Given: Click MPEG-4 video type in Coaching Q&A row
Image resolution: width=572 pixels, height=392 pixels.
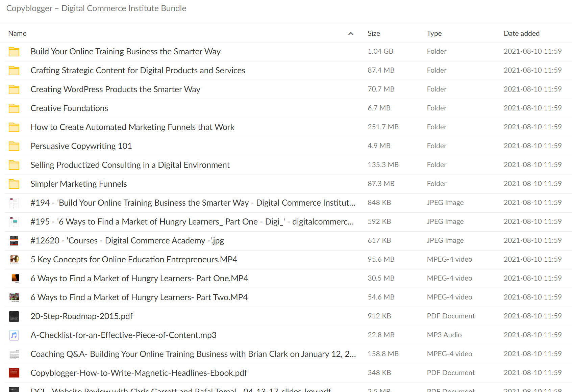Looking at the screenshot, I should [449, 354].
